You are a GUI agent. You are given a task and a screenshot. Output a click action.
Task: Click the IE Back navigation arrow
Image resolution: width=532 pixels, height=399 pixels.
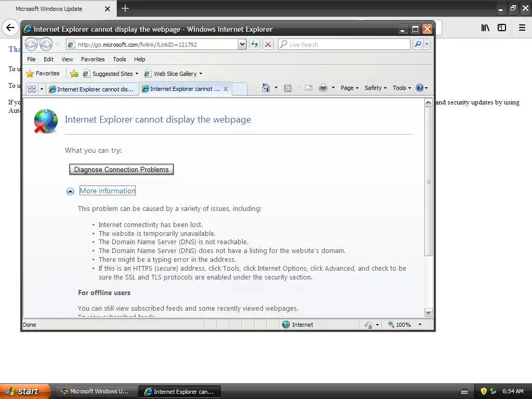(31, 44)
